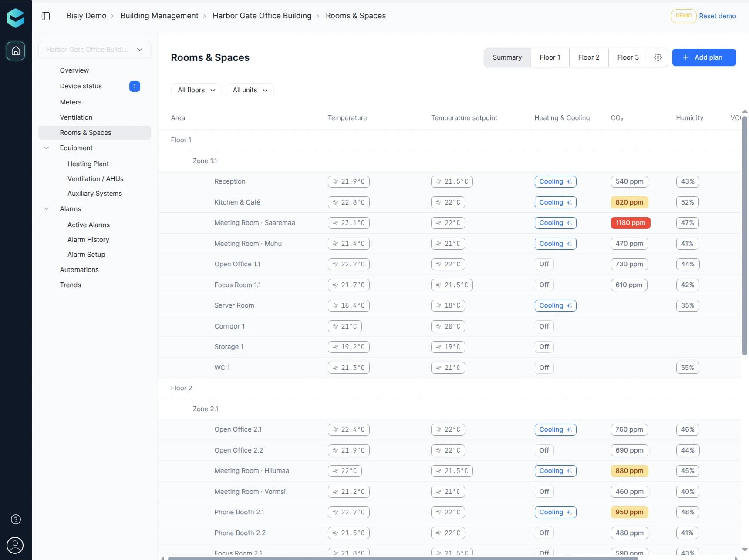Screen dimensions: 749x560
Task: Click Meeting Room · Hiiumaa 880 ppm value
Action: point(629,471)
